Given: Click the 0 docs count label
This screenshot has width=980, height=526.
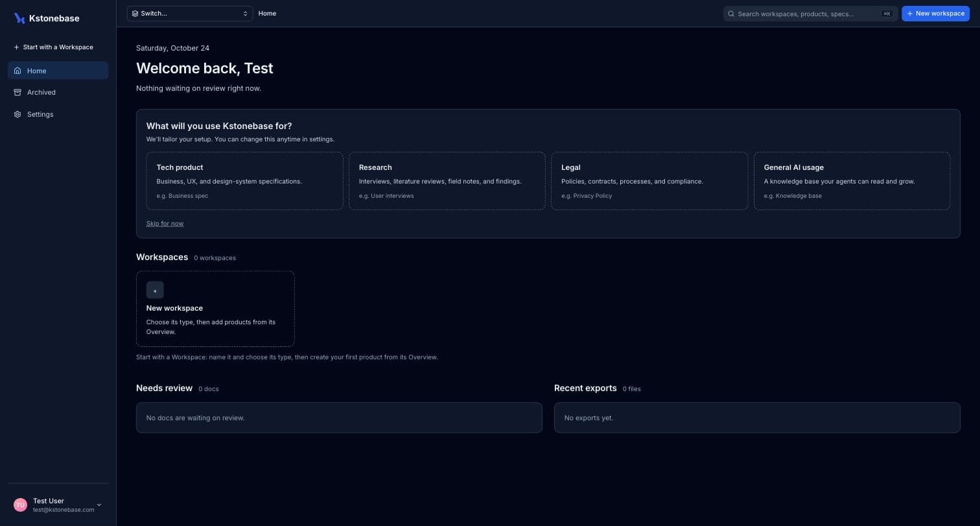Looking at the screenshot, I should tap(209, 389).
